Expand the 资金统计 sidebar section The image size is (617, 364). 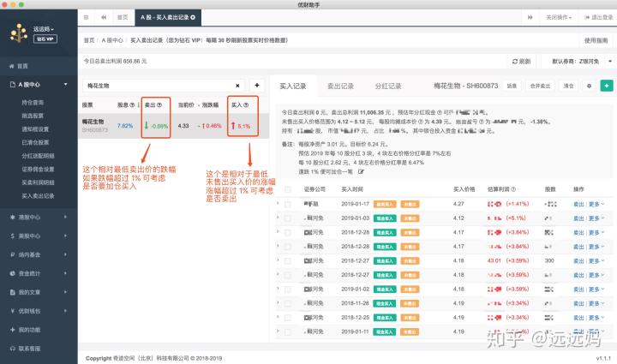(39, 273)
